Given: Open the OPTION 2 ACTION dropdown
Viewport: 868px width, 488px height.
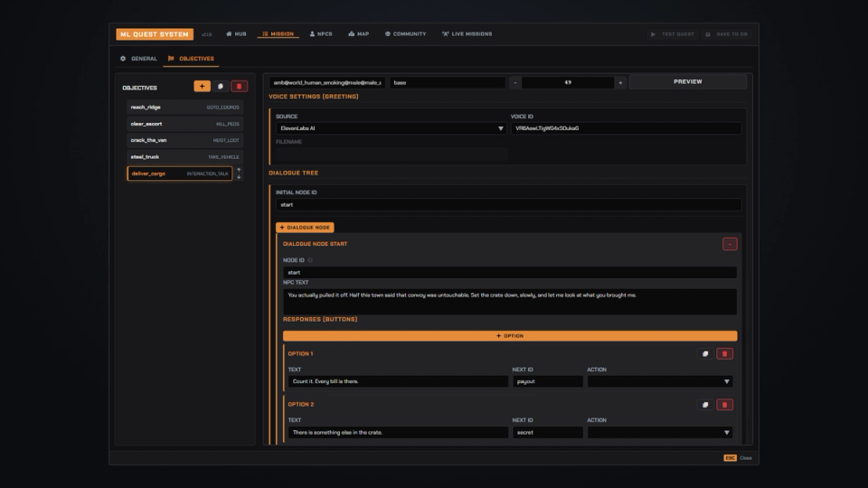Looking at the screenshot, I should 660,432.
